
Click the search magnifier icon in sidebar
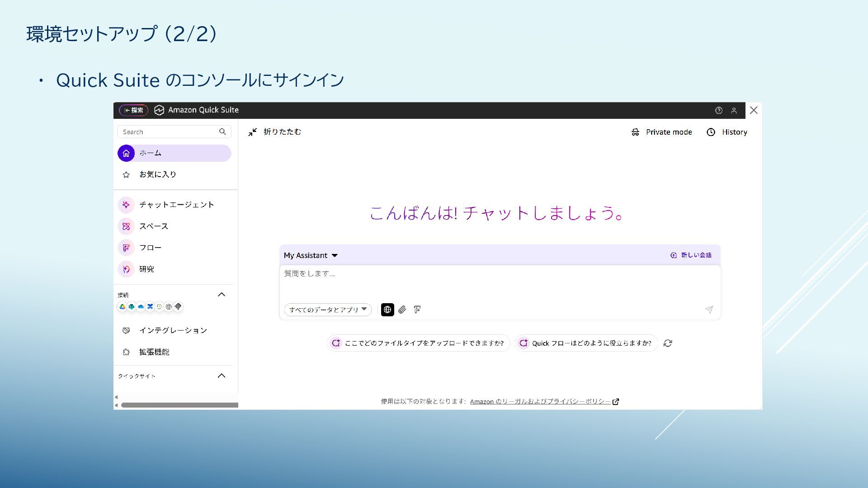pyautogui.click(x=222, y=131)
